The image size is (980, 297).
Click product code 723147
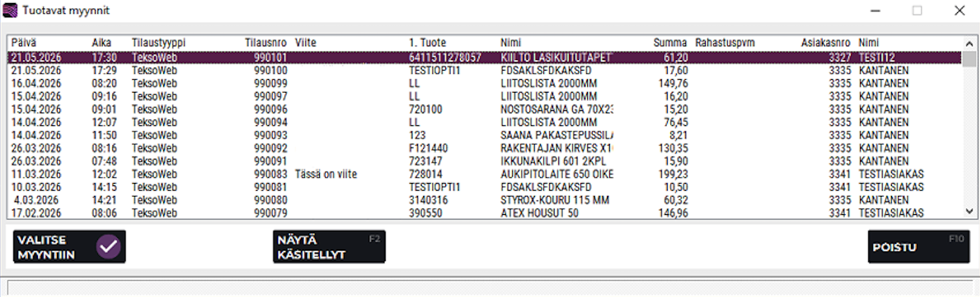425,161
